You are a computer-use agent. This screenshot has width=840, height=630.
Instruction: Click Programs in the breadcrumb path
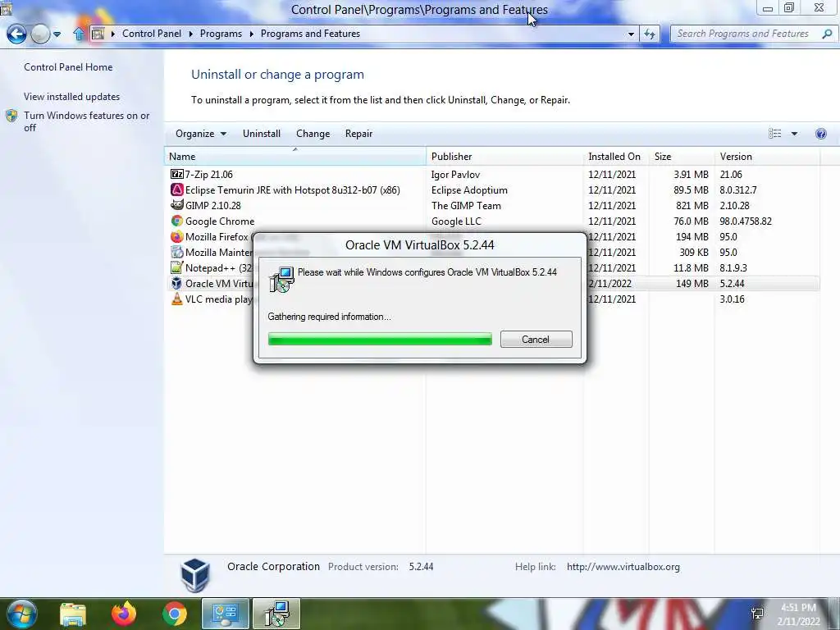(221, 33)
